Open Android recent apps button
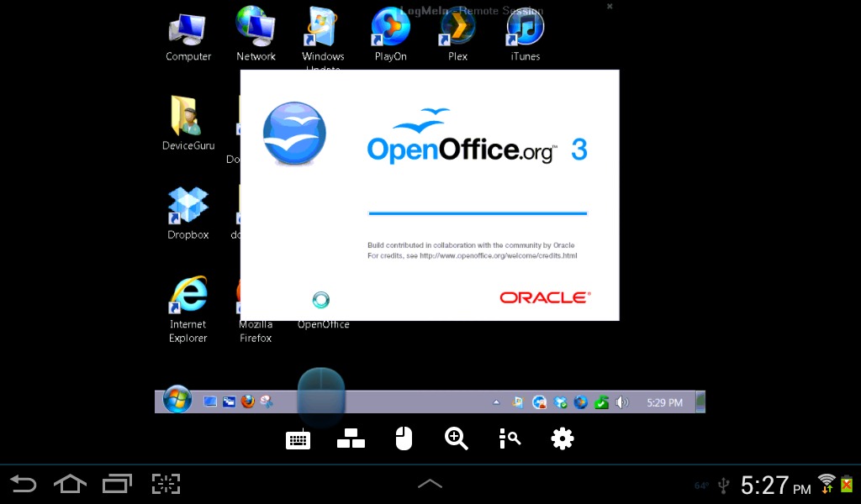The width and height of the screenshot is (861, 504). (x=118, y=484)
